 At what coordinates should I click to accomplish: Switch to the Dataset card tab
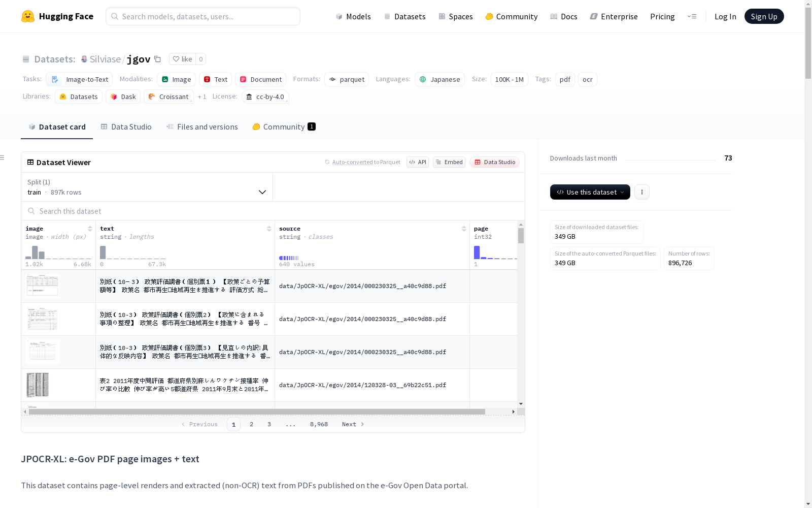[x=57, y=126]
